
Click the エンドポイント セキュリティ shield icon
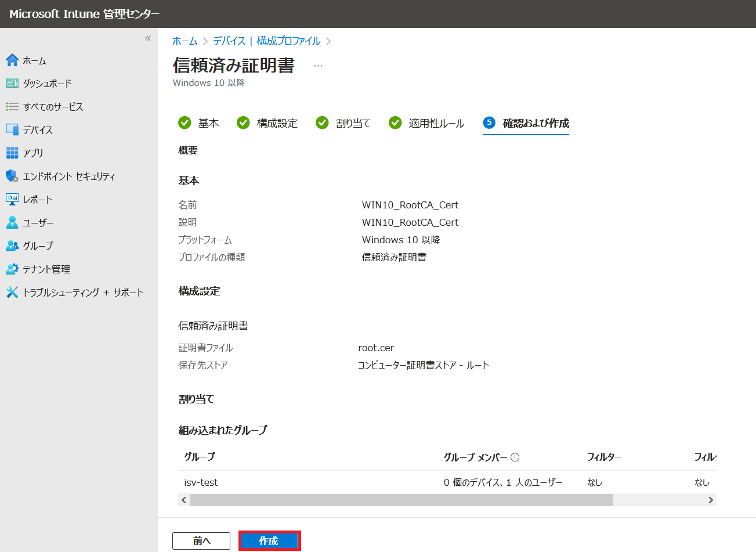12,176
